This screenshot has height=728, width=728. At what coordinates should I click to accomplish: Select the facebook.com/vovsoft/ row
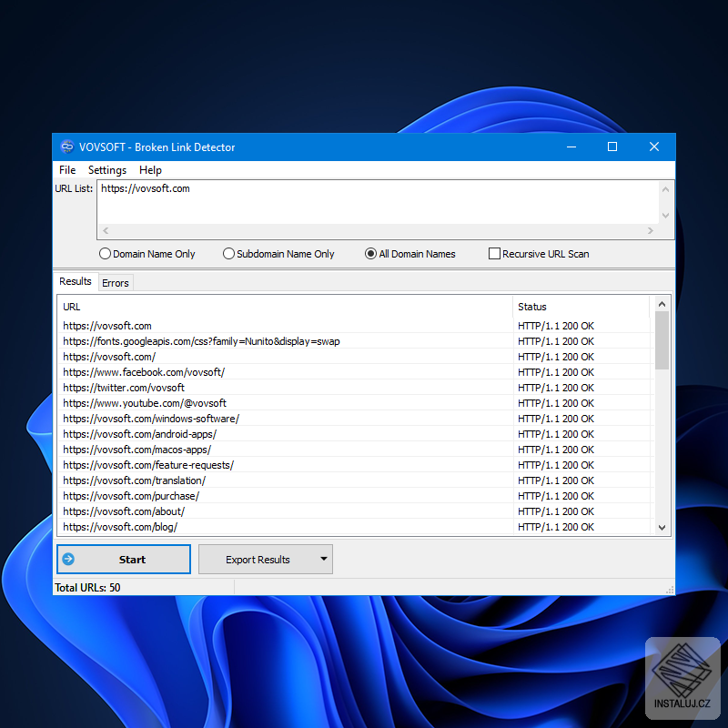point(355,372)
